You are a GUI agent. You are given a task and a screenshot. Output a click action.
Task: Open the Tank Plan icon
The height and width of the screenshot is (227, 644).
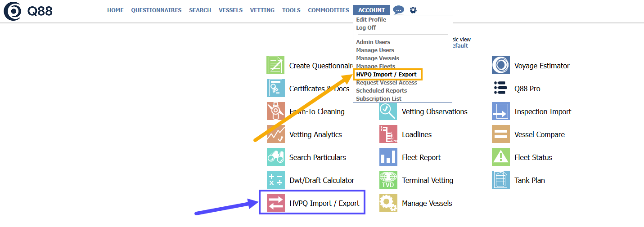[500, 180]
